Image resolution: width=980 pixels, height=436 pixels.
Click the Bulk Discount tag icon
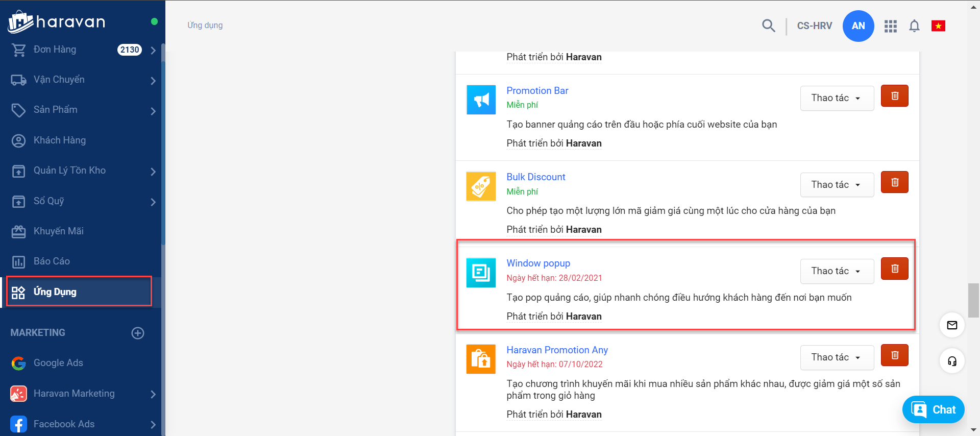pyautogui.click(x=481, y=186)
